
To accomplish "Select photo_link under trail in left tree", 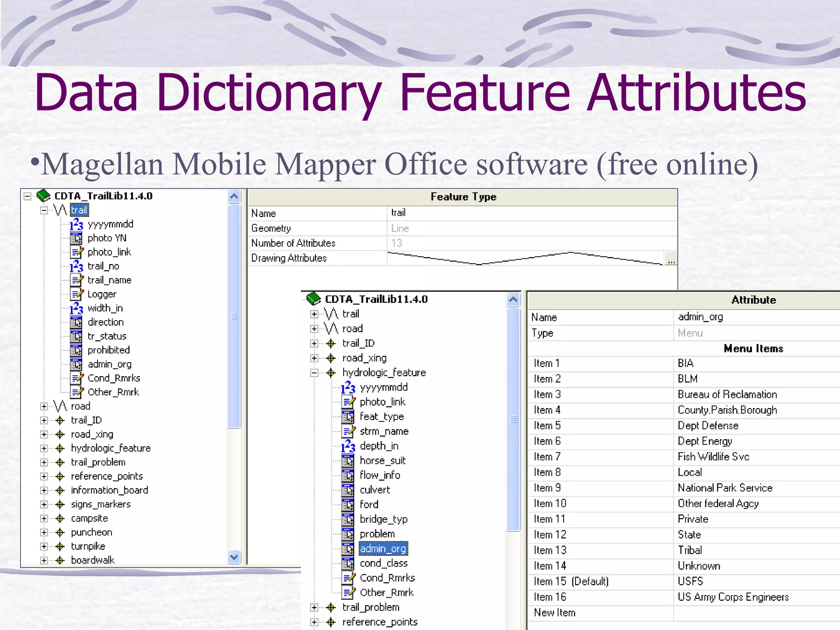I will [109, 252].
